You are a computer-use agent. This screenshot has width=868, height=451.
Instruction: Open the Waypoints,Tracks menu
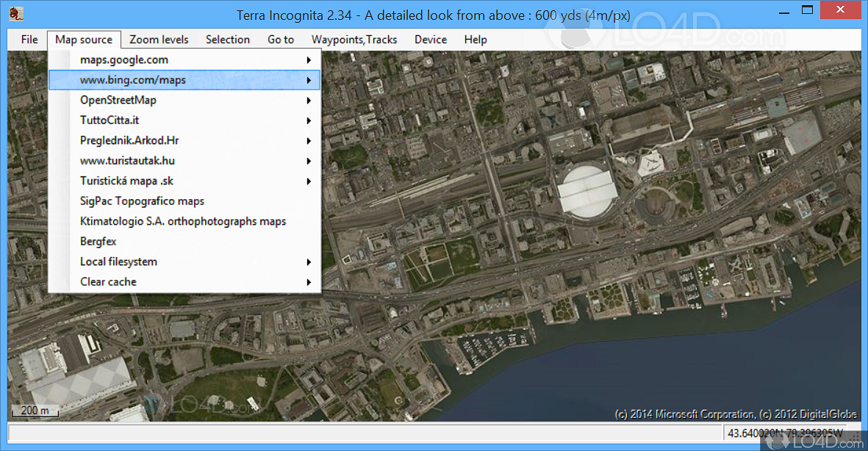(x=354, y=40)
